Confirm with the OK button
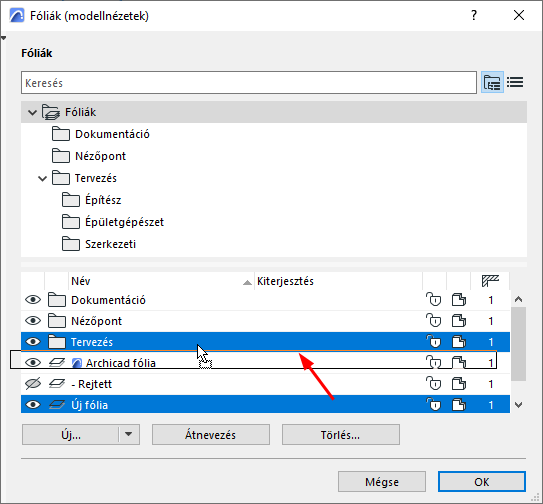543x504 pixels. pyautogui.click(x=482, y=481)
